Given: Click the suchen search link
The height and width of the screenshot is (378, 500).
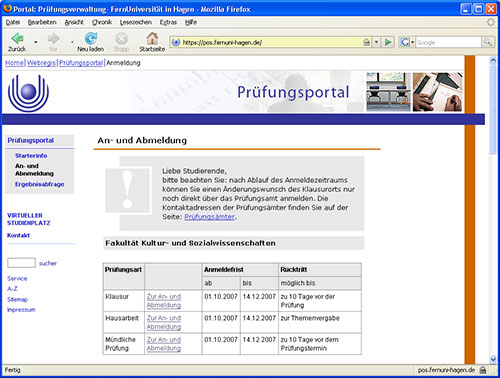Looking at the screenshot, I should [x=48, y=263].
